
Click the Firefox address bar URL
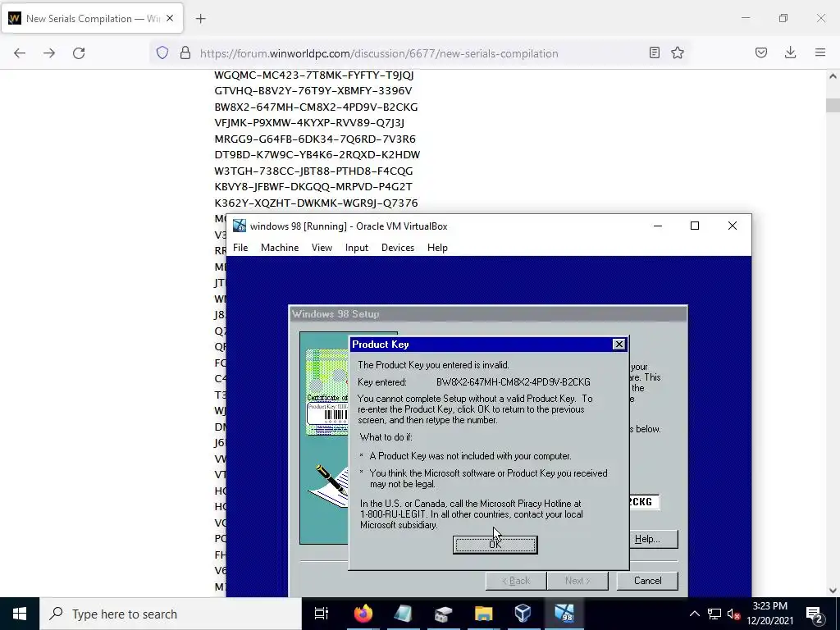click(x=379, y=53)
